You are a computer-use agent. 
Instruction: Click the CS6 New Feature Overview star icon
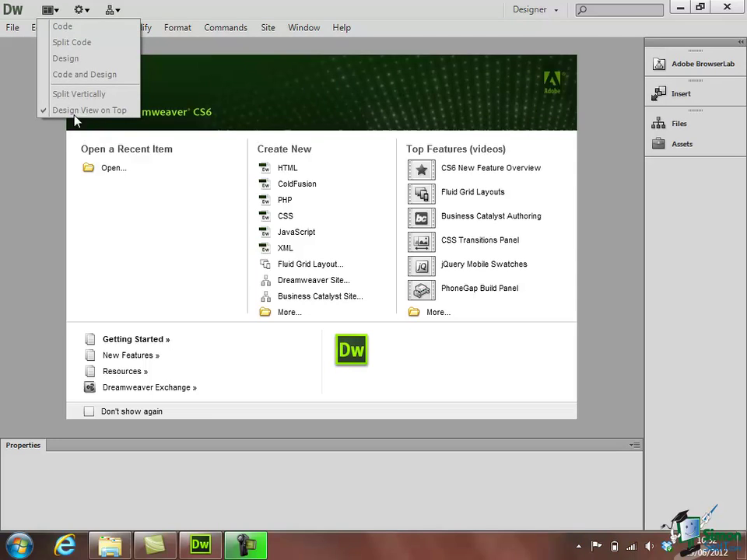pyautogui.click(x=421, y=170)
